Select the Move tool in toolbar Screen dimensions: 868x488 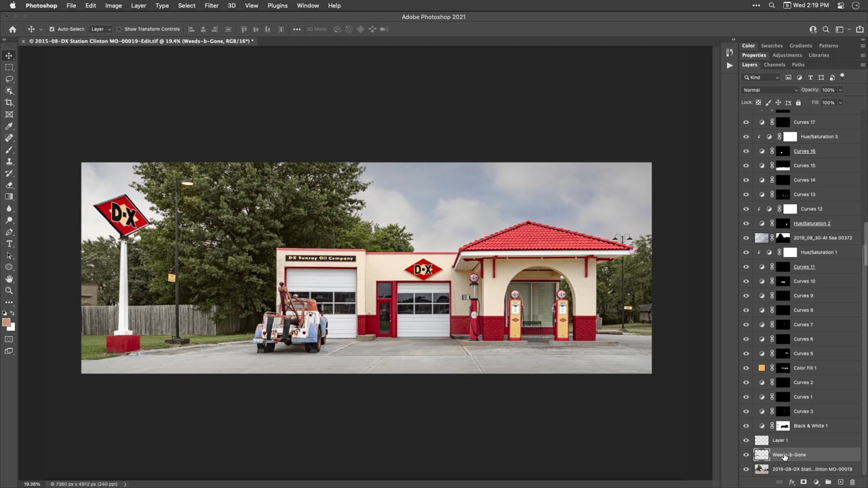click(x=9, y=56)
